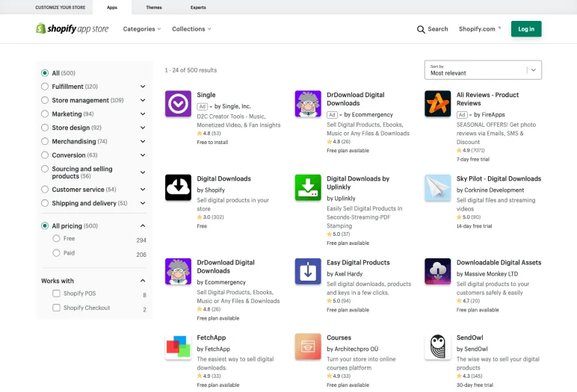Select the Shipping and delivery radio
The image size is (577, 392).
tap(45, 203)
